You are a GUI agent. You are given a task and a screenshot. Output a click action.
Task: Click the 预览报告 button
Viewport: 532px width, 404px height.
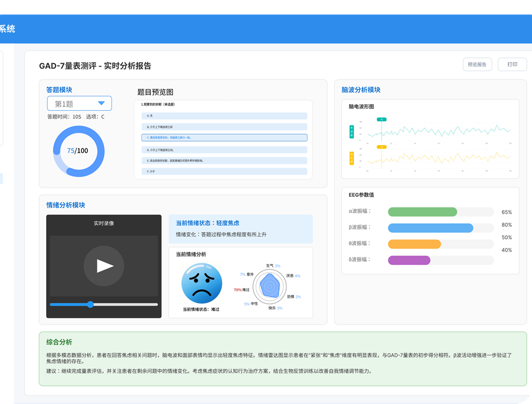pos(477,64)
